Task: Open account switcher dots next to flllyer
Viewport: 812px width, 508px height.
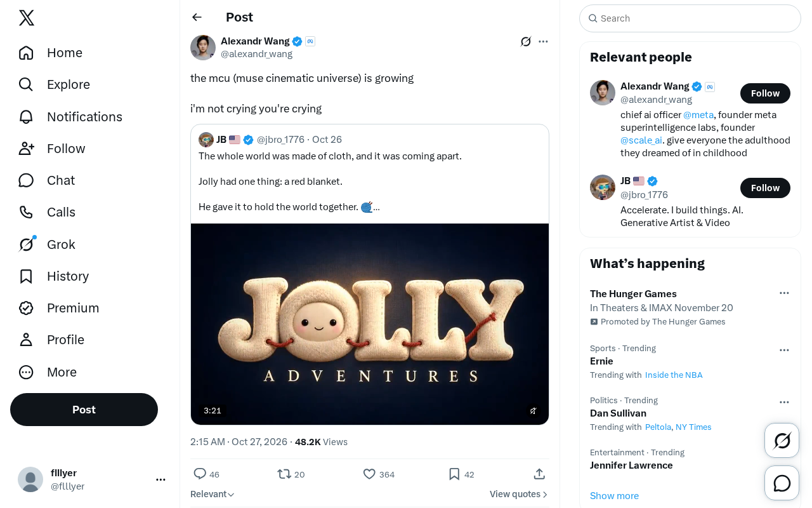Action: [x=161, y=479]
